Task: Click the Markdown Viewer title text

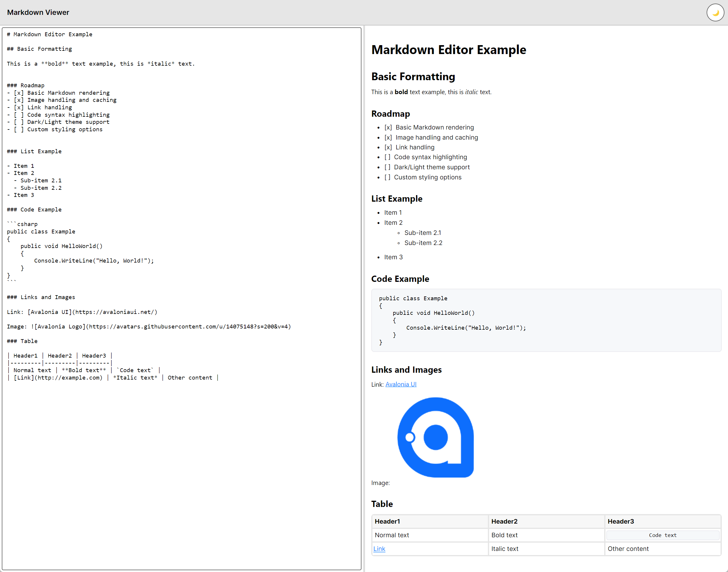Action: tap(38, 12)
